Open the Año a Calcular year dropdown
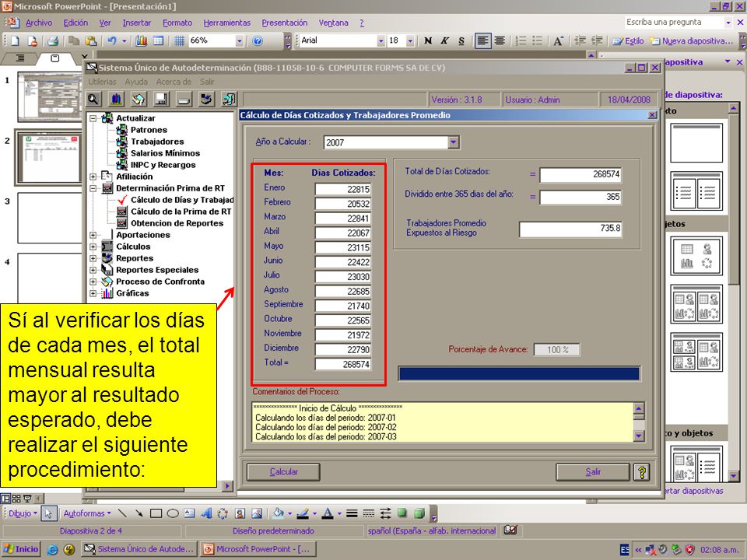Image resolution: width=747 pixels, height=560 pixels. click(454, 142)
